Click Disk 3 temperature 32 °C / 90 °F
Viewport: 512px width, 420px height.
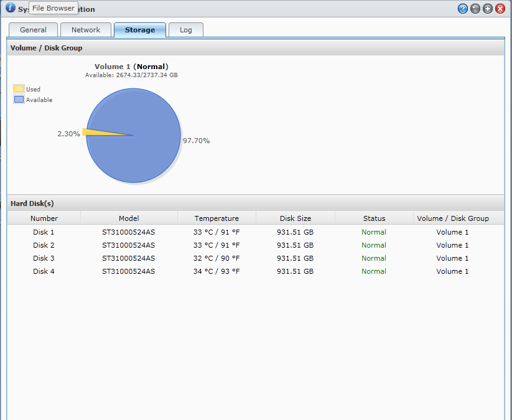point(216,258)
